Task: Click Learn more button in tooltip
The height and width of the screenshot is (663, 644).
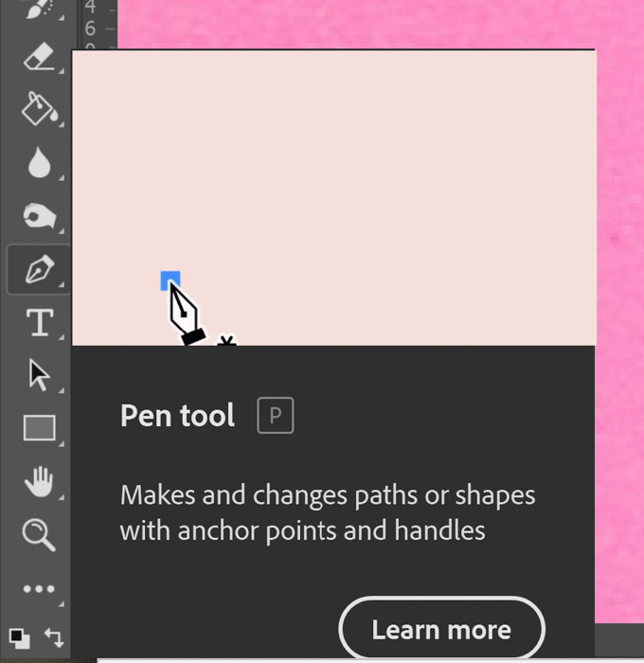Action: tap(441, 629)
